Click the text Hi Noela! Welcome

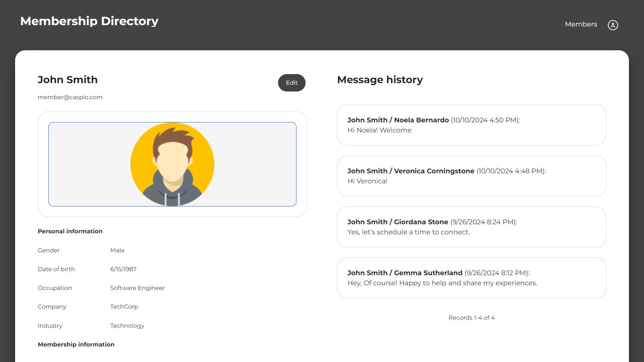click(x=379, y=130)
